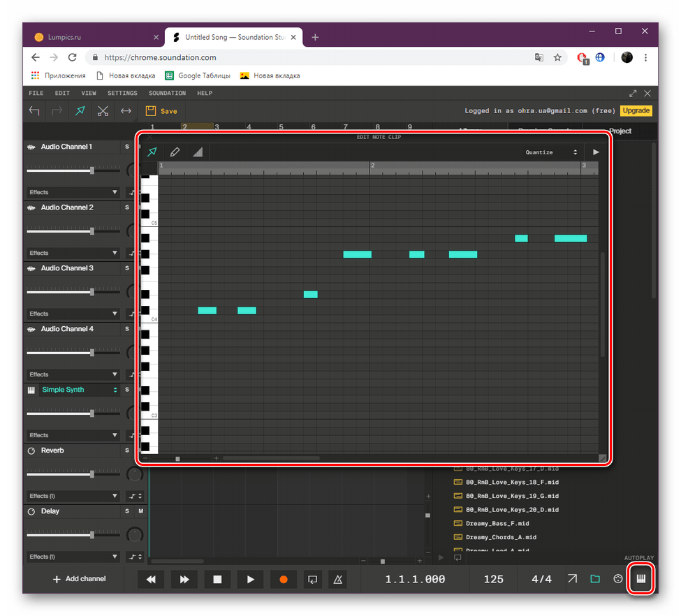Solo Audio Channel 1
Screen dimensions: 681x616
click(126, 147)
